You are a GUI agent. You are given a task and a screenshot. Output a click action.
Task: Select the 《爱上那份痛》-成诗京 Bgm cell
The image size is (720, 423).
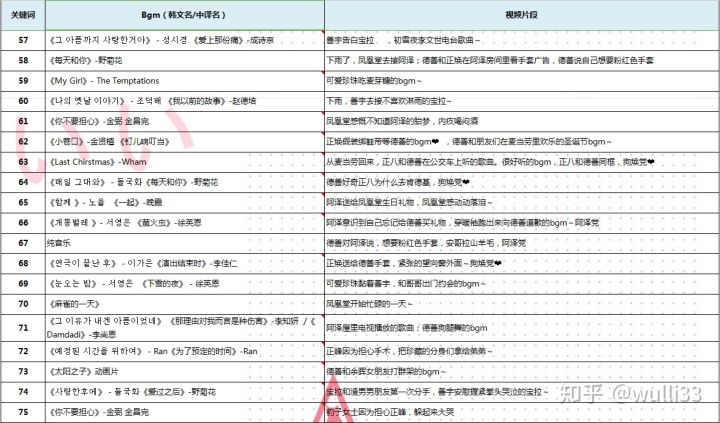click(185, 40)
